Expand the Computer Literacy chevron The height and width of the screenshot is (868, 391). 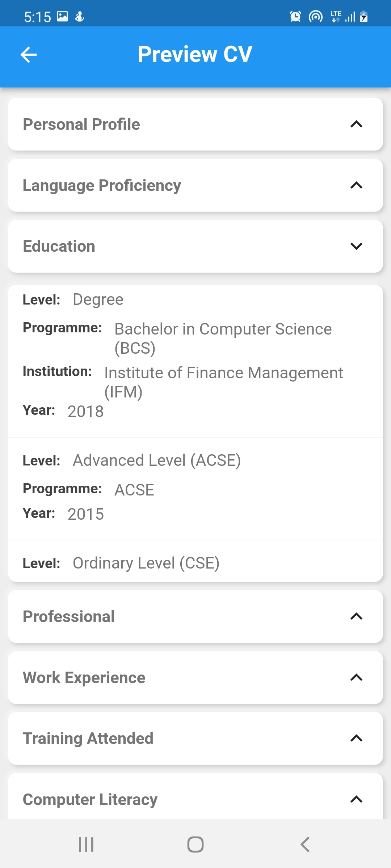click(356, 799)
